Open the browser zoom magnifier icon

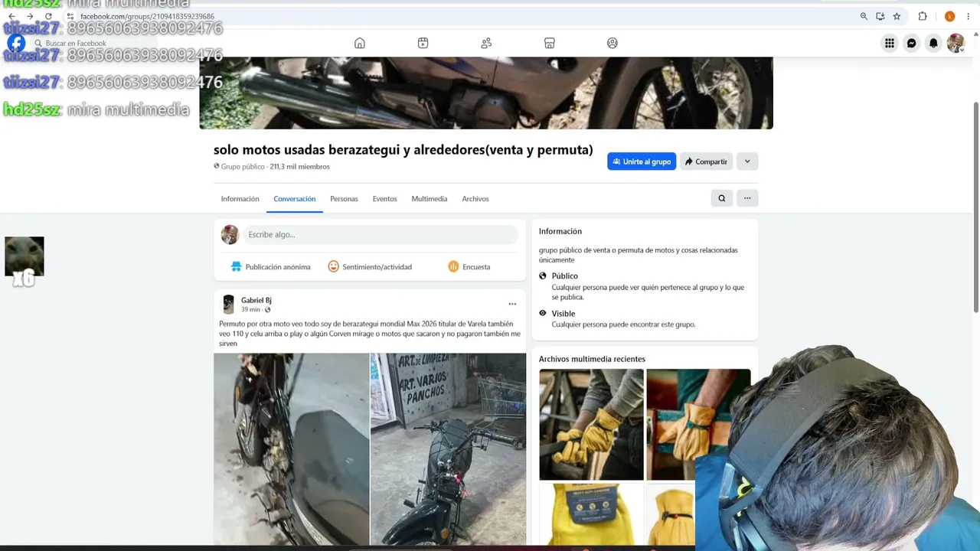click(x=864, y=16)
